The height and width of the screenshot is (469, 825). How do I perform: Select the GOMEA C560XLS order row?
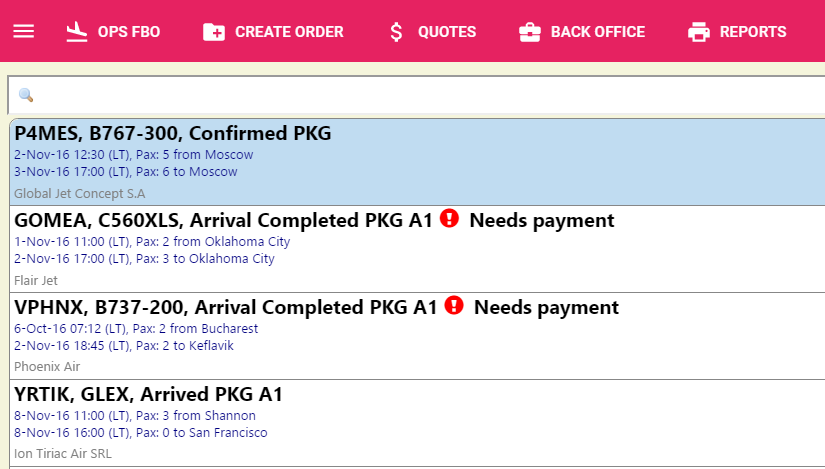tap(417, 249)
